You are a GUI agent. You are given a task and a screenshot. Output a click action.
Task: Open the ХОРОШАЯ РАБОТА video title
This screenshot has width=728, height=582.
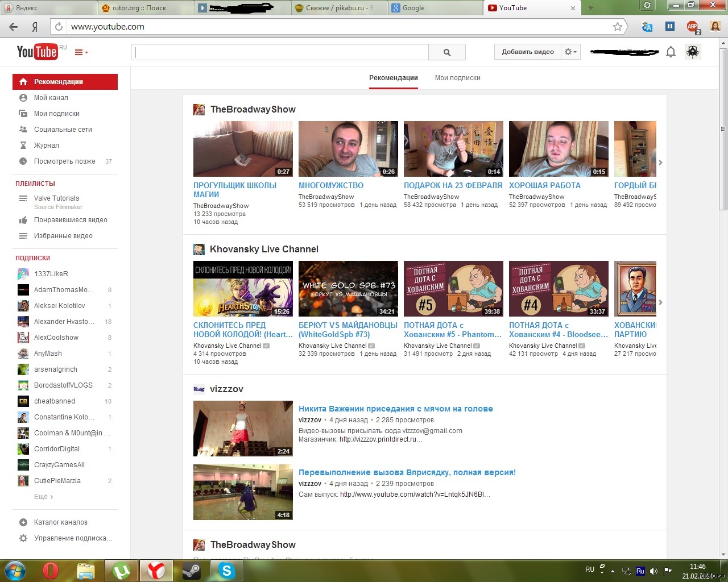544,185
